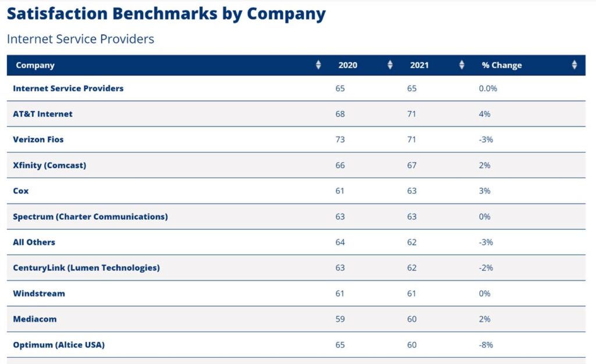Click sort arrows next to 2020
596x364 pixels.
[x=390, y=65]
